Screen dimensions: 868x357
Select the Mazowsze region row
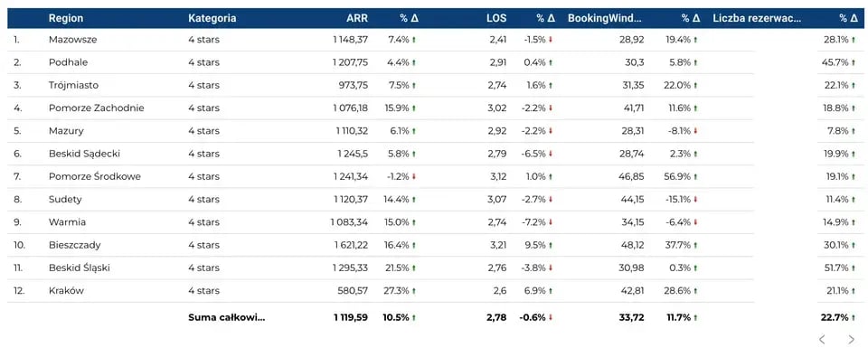point(436,39)
